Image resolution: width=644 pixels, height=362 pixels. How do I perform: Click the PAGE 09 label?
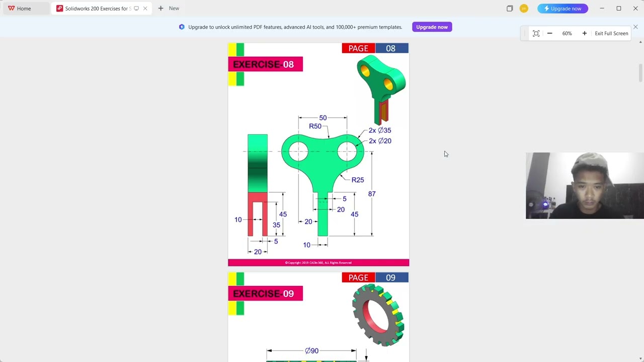(x=375, y=278)
